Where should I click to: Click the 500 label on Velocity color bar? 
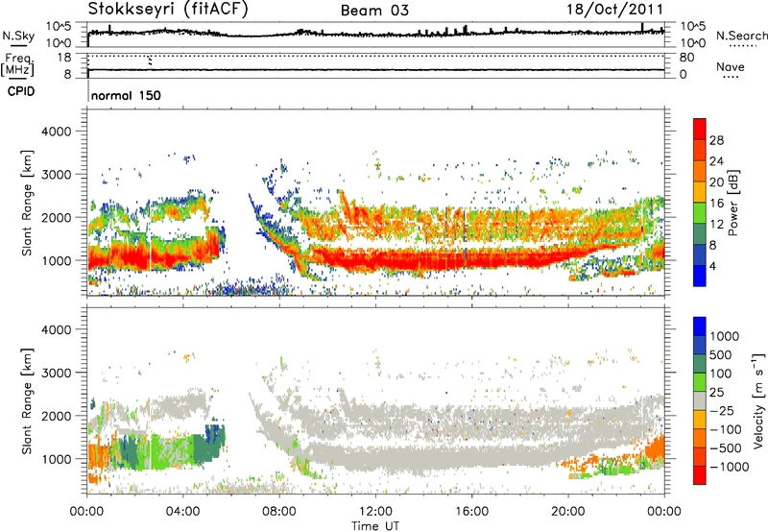point(722,355)
